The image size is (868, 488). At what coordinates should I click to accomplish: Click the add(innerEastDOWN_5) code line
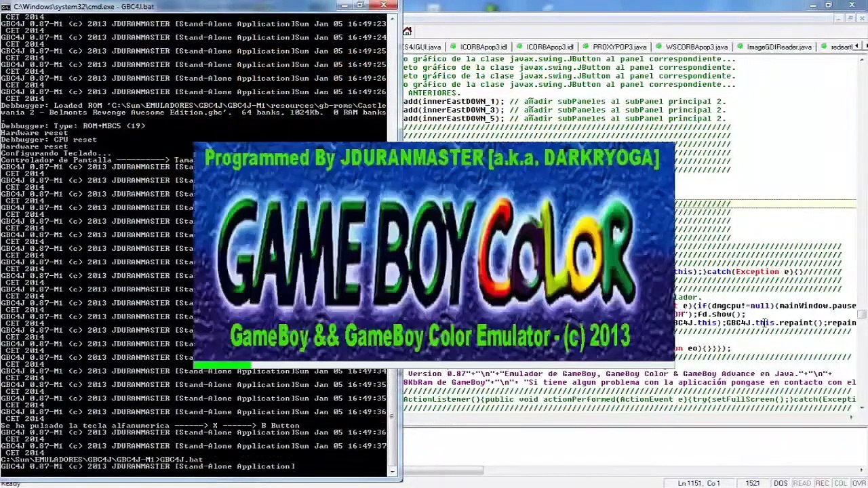[565, 119]
